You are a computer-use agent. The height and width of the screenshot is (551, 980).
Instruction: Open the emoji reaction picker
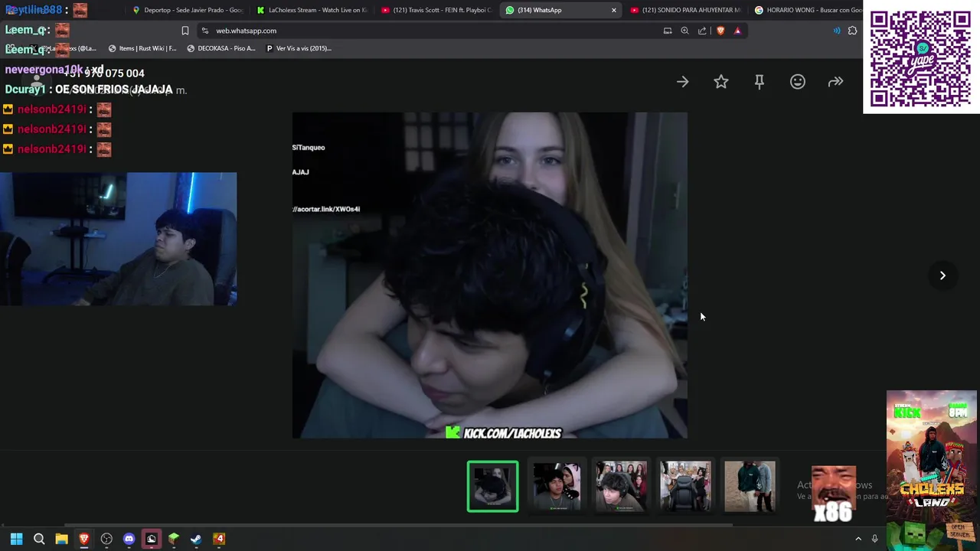(798, 82)
